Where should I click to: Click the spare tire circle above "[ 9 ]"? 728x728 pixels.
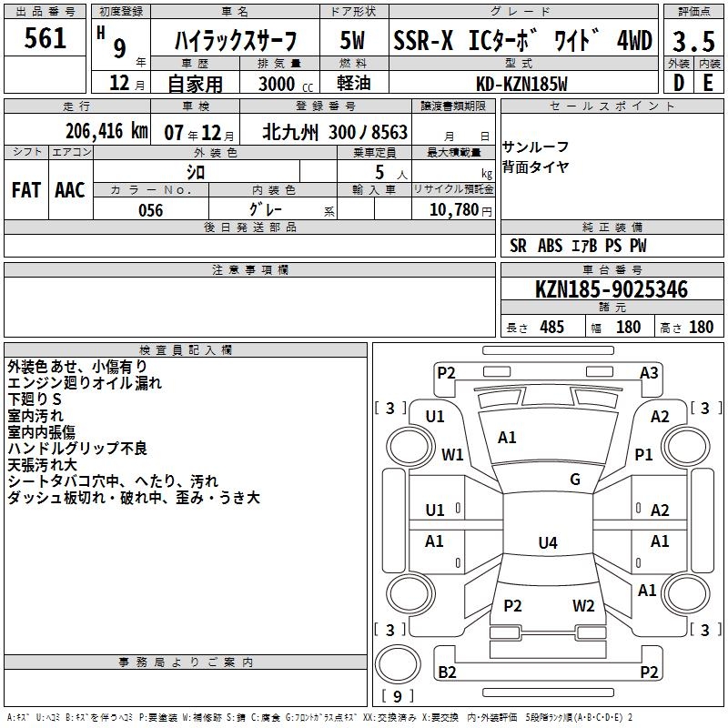coord(398,663)
